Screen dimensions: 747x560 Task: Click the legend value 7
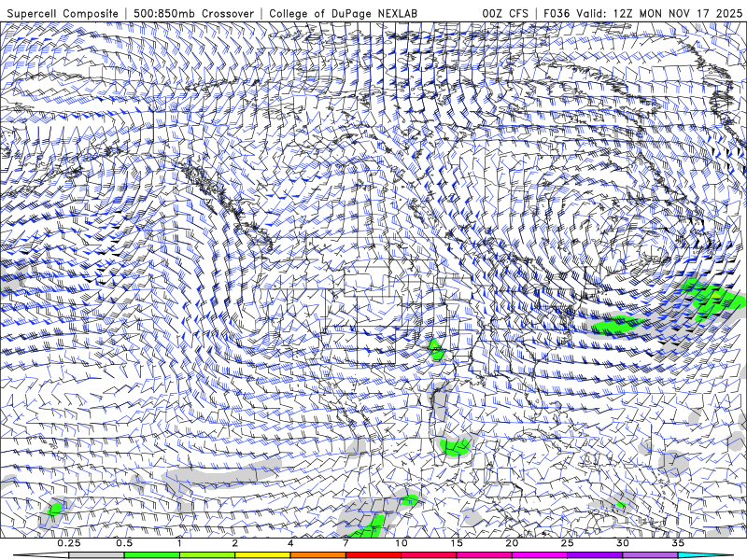[345, 543]
